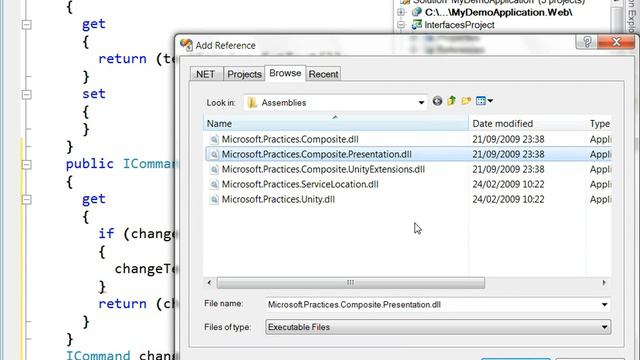Select Microsoft.Practices.ServiceLocation.dll file name
The height and width of the screenshot is (360, 640).
300,184
